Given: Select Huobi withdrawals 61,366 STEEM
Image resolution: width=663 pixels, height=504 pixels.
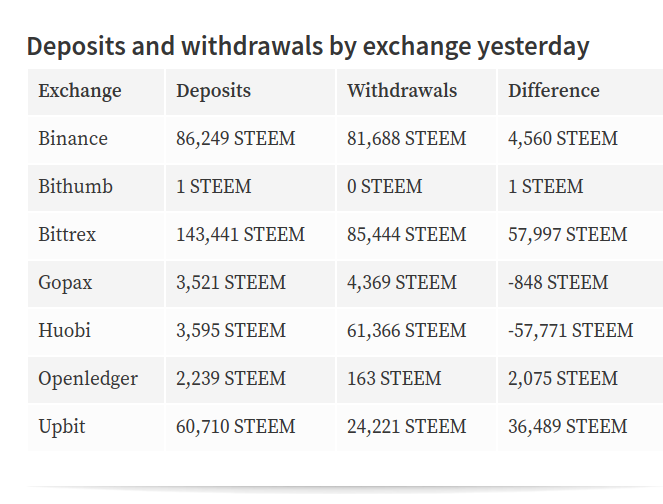Looking at the screenshot, I should click(406, 331).
